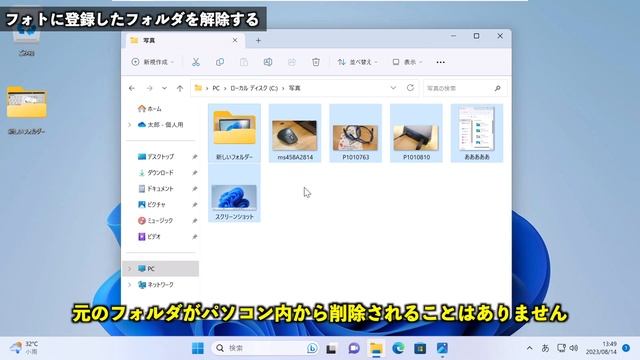Go forward with the right arrow
640x360 pixels.
(149, 88)
